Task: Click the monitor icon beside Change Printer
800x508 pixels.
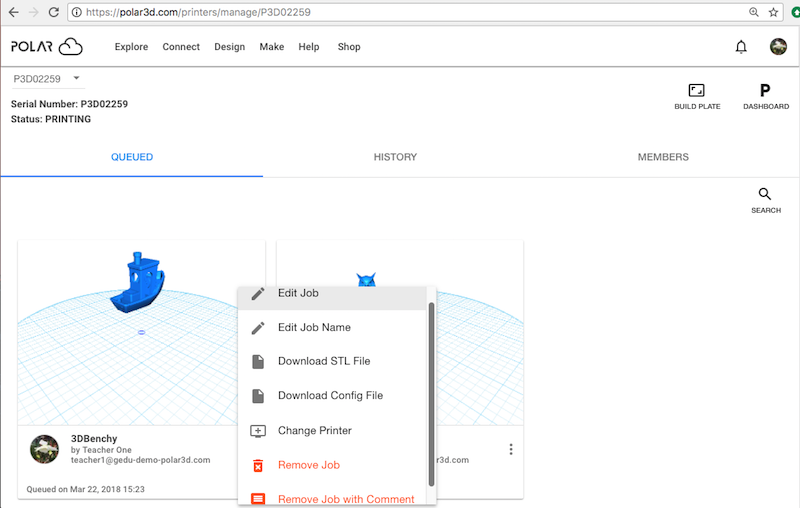Action: [x=258, y=431]
